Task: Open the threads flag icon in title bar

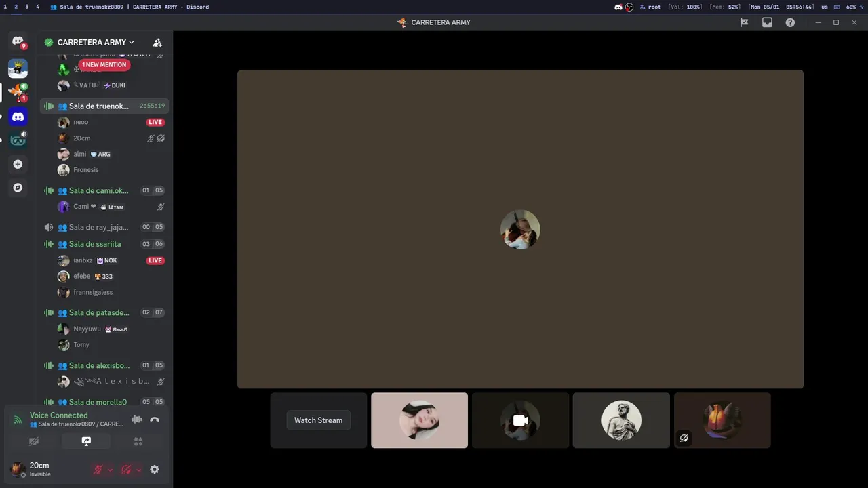Action: click(744, 22)
